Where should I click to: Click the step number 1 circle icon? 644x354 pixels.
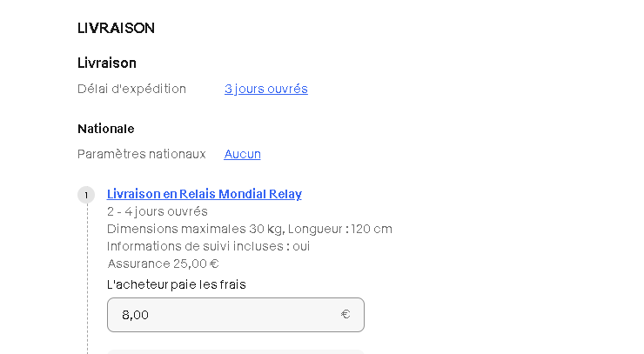[x=86, y=195]
